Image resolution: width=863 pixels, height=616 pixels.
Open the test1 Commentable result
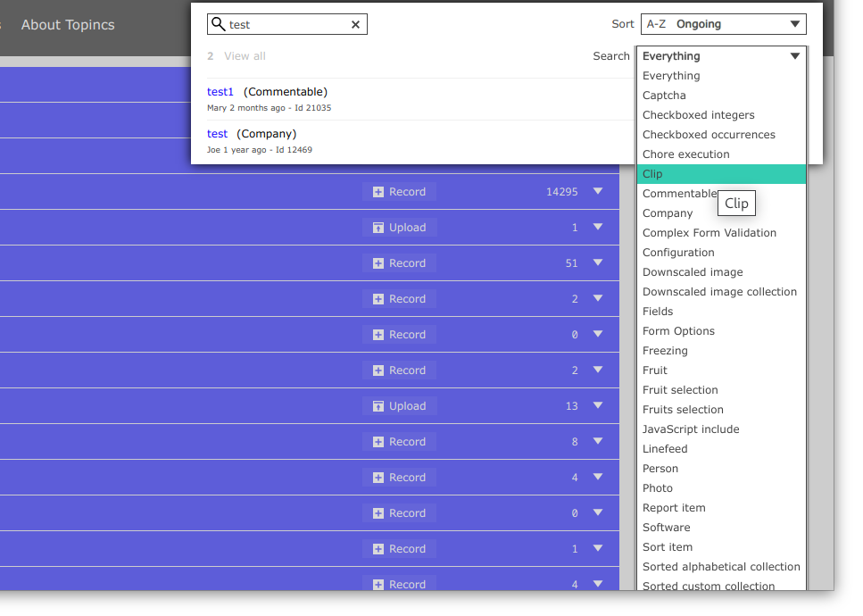pyautogui.click(x=220, y=92)
